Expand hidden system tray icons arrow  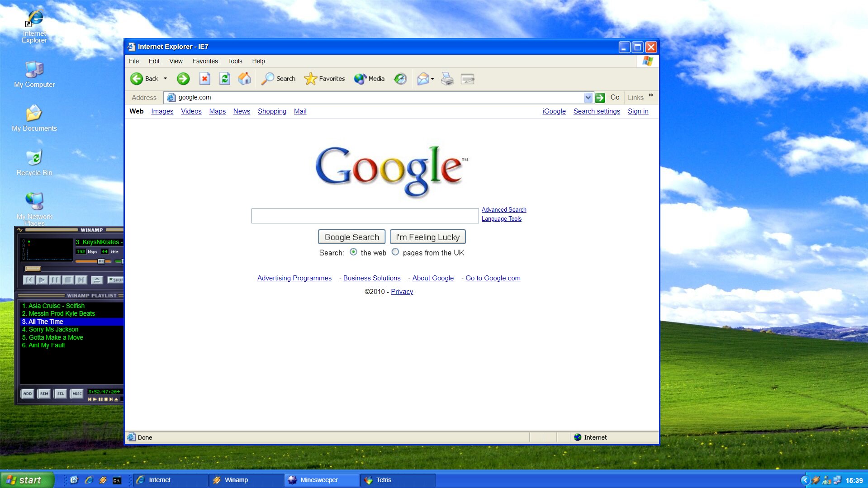pos(805,480)
